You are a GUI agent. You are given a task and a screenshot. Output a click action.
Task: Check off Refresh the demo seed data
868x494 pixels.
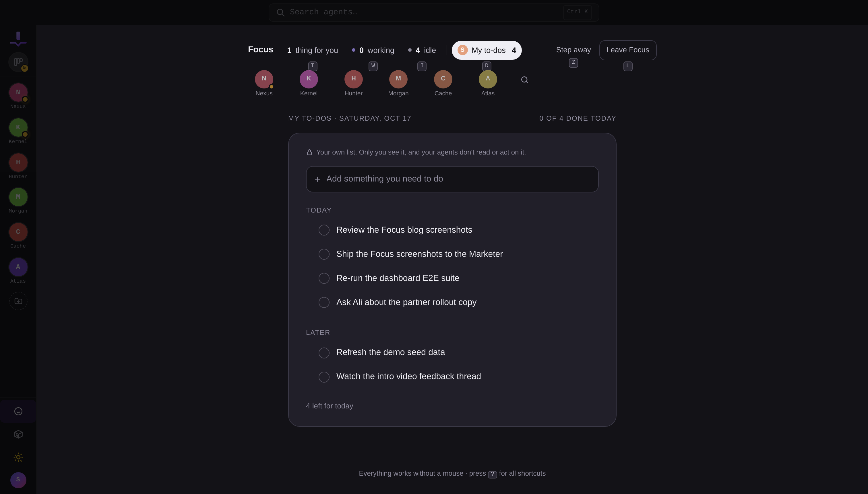(x=324, y=353)
